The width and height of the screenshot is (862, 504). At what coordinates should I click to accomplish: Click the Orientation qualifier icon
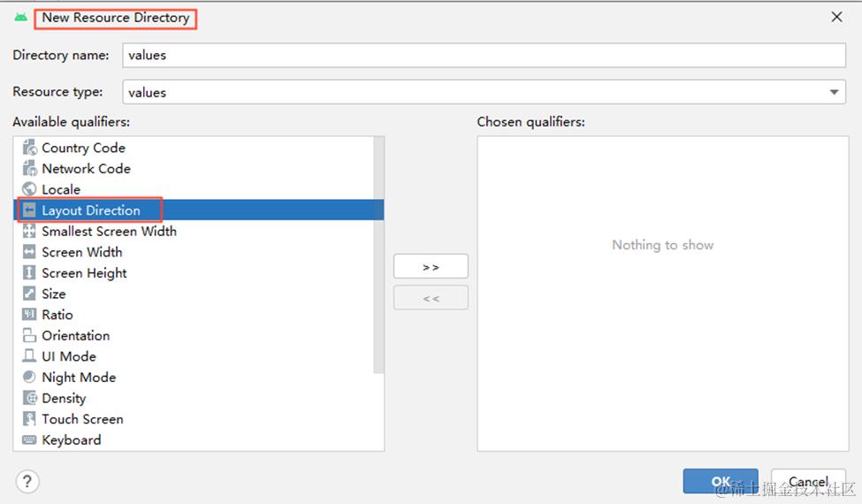30,336
